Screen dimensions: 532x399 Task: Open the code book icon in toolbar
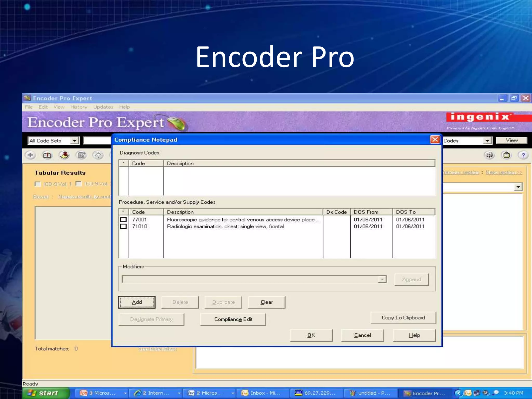(x=47, y=155)
